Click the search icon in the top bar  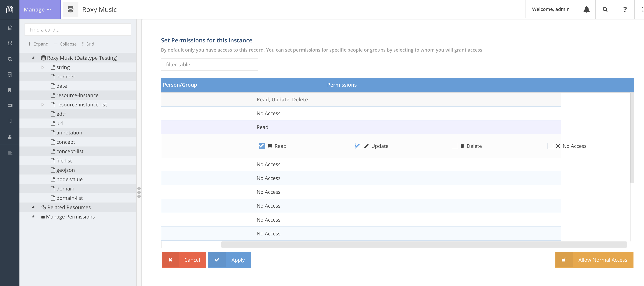coord(605,9)
